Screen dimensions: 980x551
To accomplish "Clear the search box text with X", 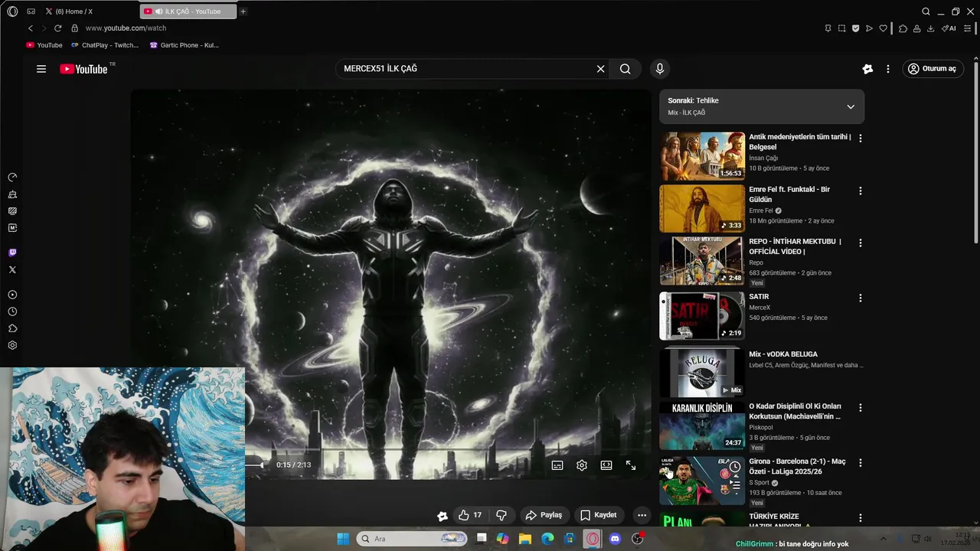I will click(x=600, y=69).
